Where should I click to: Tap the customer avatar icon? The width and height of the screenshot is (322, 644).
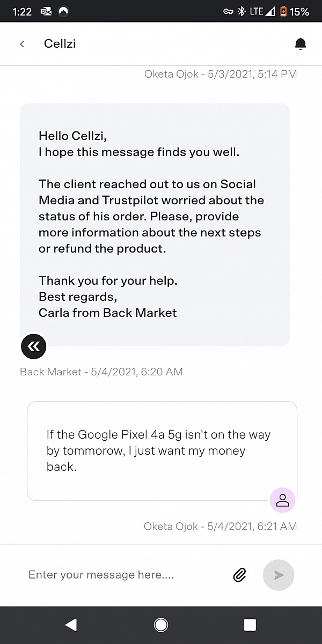tap(282, 500)
